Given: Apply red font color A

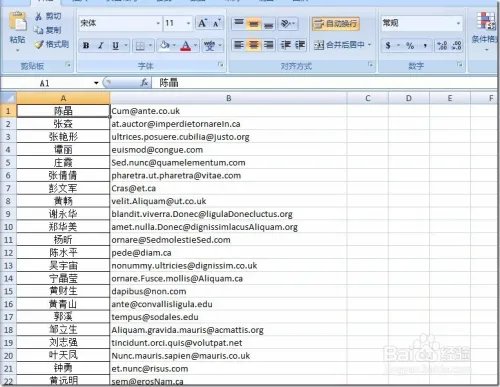Looking at the screenshot, I should pyautogui.click(x=186, y=45).
